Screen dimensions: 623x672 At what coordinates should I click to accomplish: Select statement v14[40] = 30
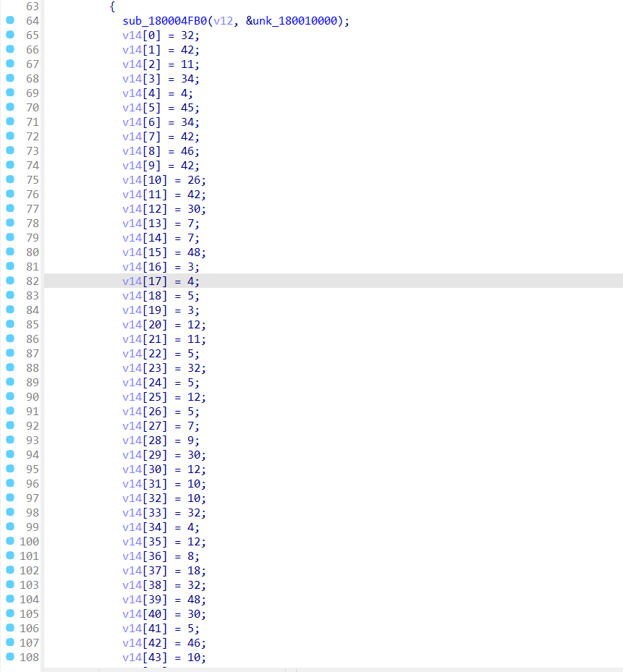164,614
